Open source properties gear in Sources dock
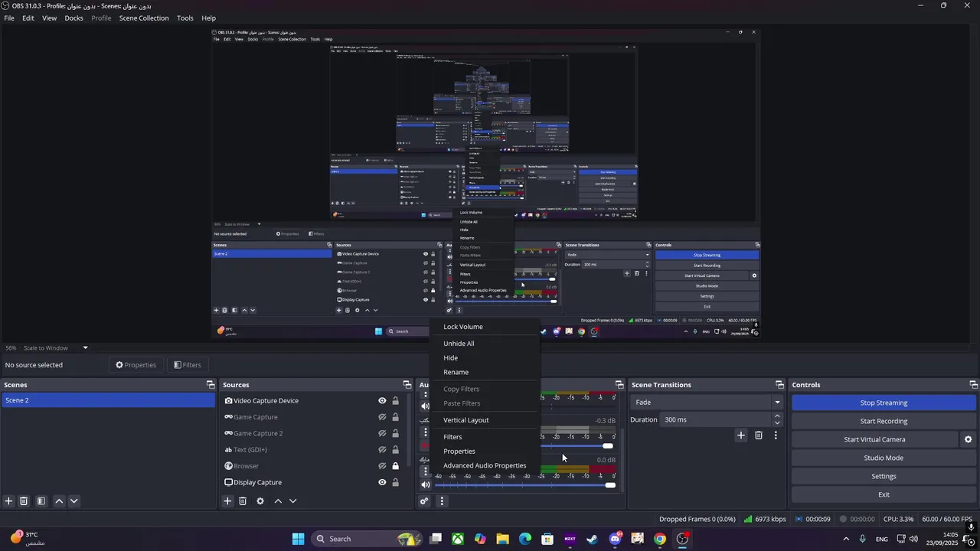Image resolution: width=980 pixels, height=551 pixels. pyautogui.click(x=260, y=501)
